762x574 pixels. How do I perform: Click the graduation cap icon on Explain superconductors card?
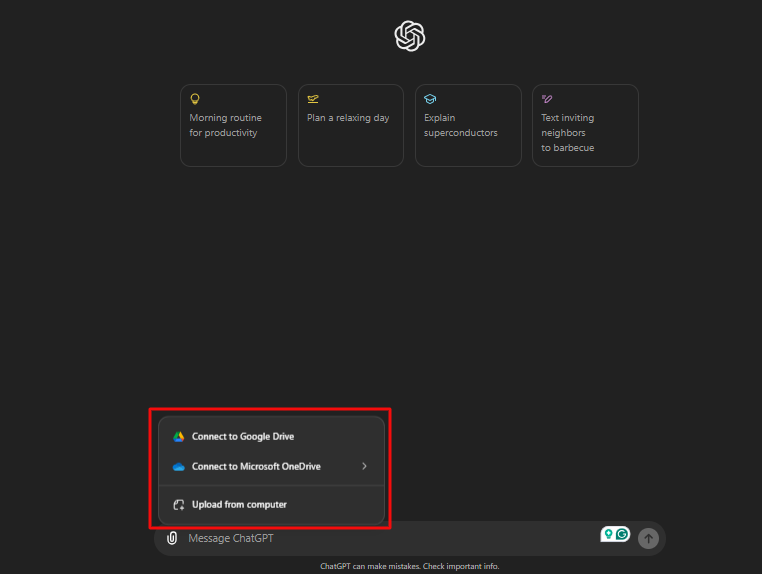click(430, 99)
